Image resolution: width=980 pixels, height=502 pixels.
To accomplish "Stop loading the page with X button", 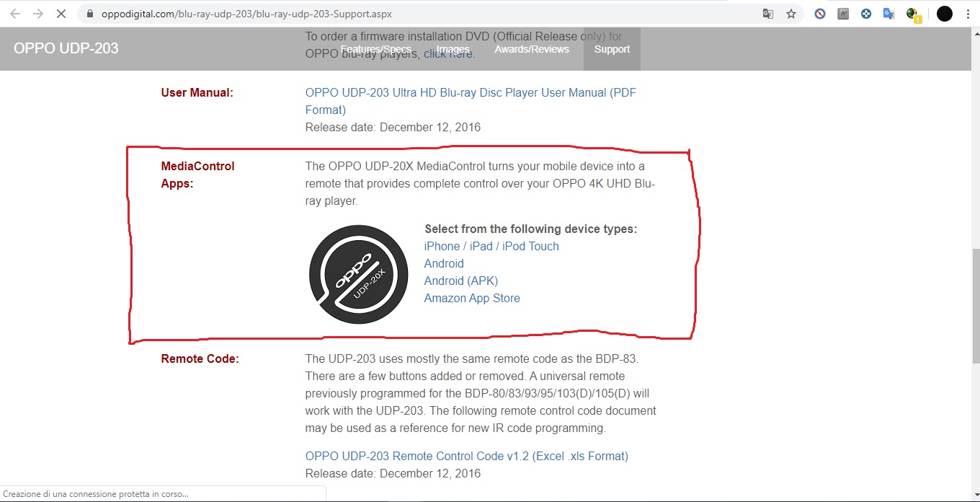I will [61, 14].
